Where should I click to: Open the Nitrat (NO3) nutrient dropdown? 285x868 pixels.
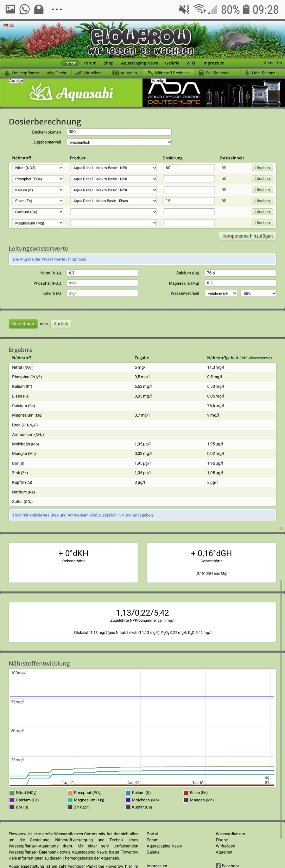[38, 168]
